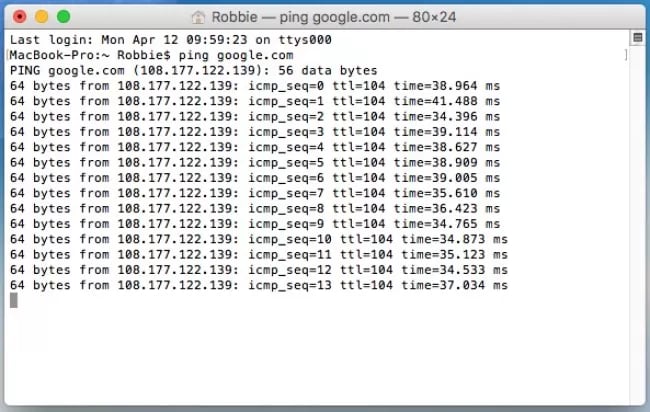Click the 'ping google.com' command text
The width and height of the screenshot is (650, 412).
236,55
